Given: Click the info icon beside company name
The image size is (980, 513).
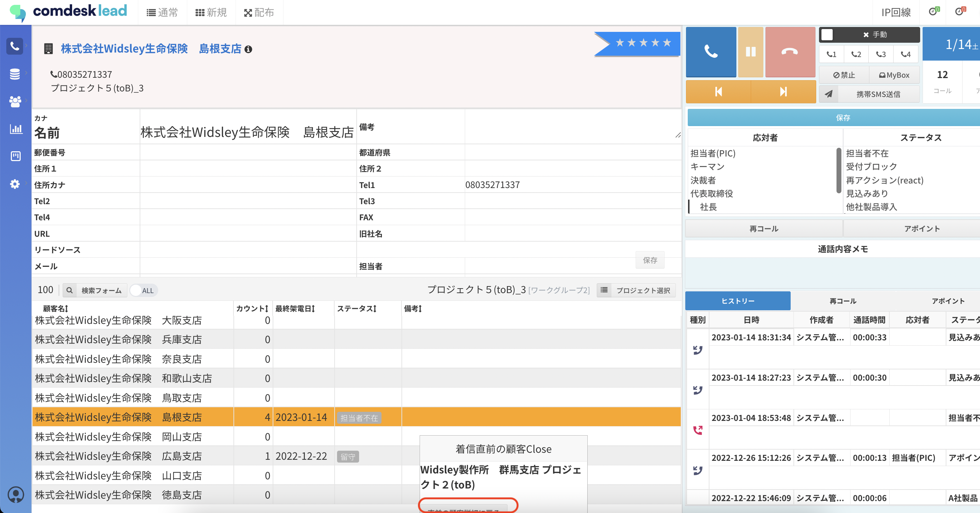Looking at the screenshot, I should pyautogui.click(x=248, y=49).
